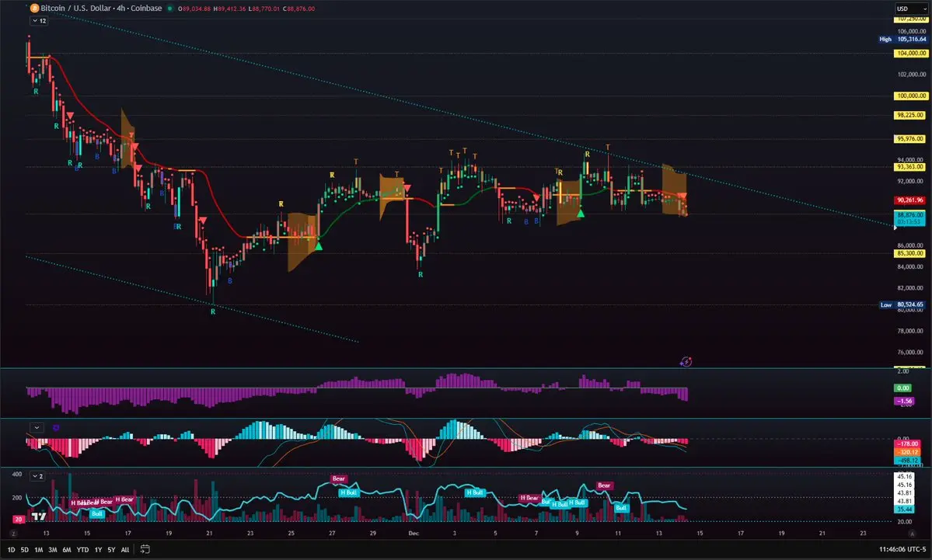This screenshot has width=932, height=560.
Task: Click the H Bear label near Dec 7
Action: (x=529, y=498)
